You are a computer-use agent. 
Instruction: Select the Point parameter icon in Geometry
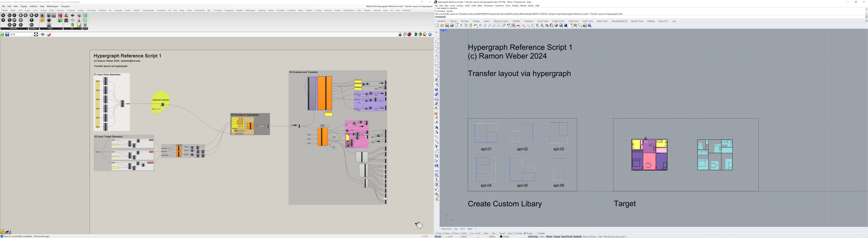(3, 15)
